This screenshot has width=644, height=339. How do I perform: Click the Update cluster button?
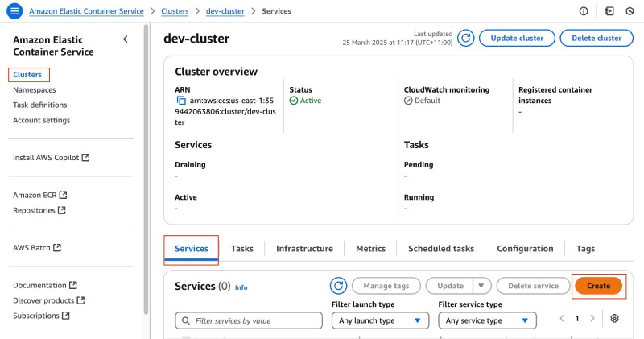[x=517, y=38]
